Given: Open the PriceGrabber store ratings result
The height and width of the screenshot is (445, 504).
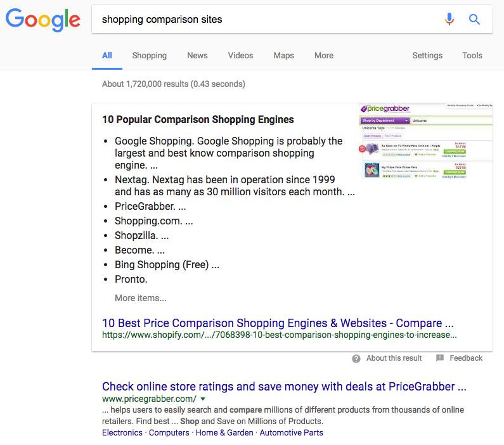Looking at the screenshot, I should click(x=284, y=386).
